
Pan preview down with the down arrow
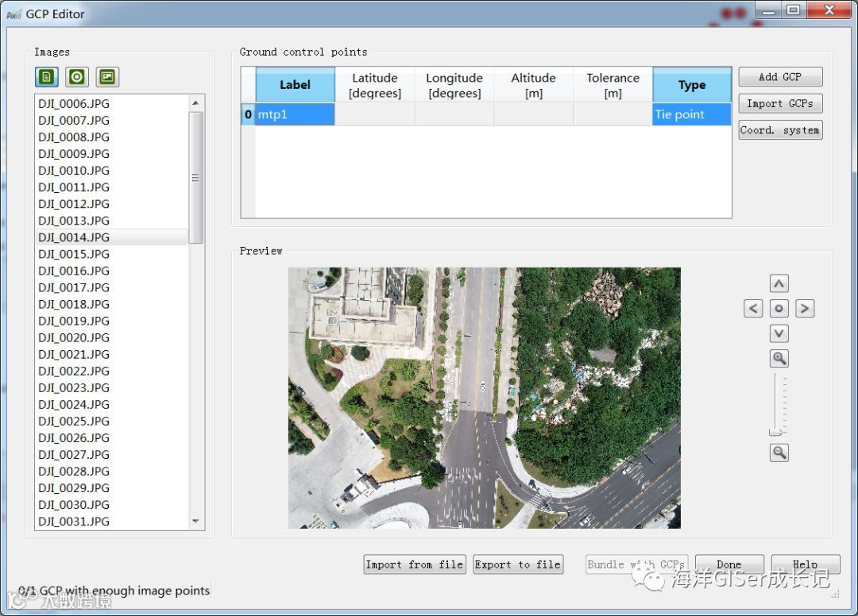[x=779, y=333]
